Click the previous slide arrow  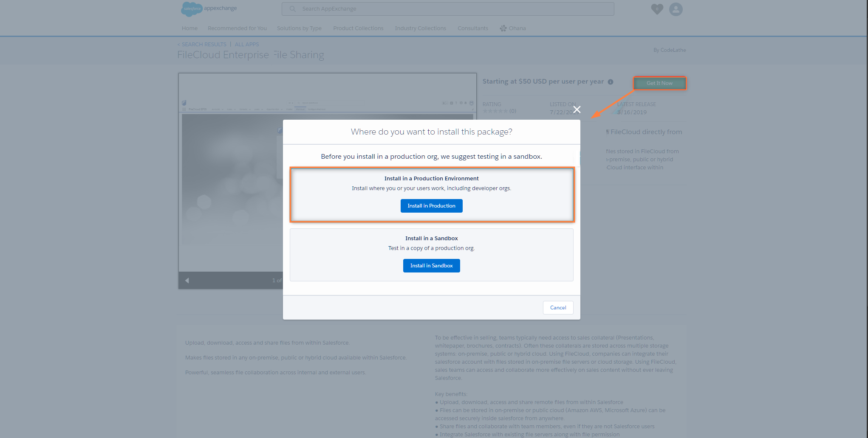coord(187,281)
